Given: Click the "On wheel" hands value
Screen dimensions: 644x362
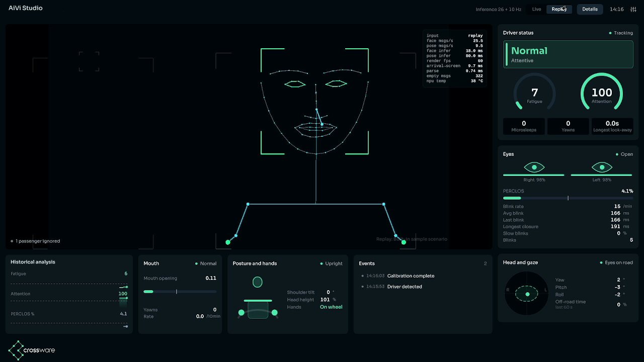Looking at the screenshot, I should [331, 307].
